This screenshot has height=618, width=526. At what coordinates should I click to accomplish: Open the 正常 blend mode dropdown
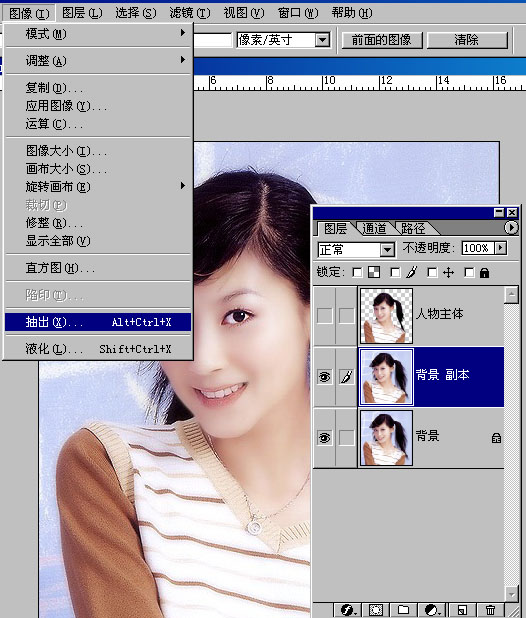tap(387, 249)
